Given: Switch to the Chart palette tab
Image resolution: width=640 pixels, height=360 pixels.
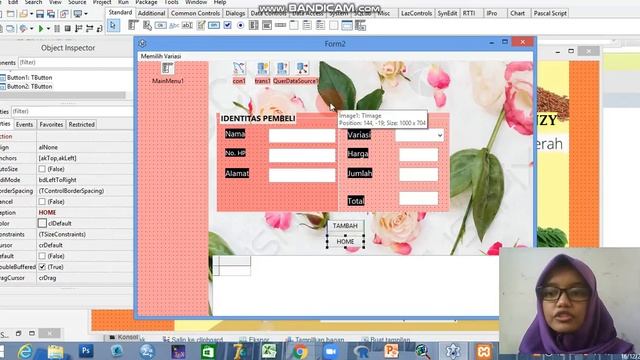Looking at the screenshot, I should pos(517,13).
